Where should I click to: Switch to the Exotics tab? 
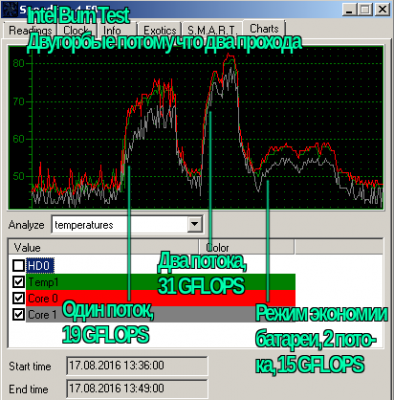point(159,30)
